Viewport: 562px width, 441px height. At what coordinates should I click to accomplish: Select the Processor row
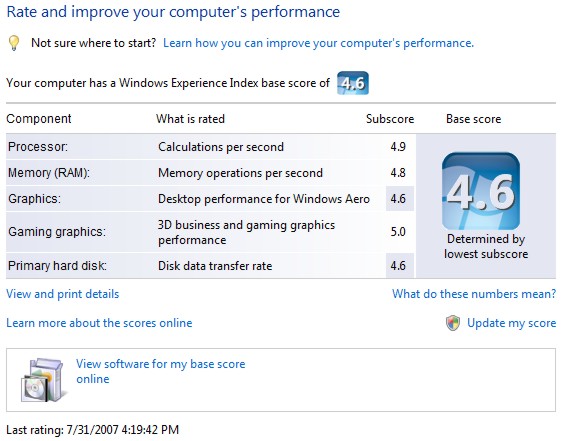(210, 147)
